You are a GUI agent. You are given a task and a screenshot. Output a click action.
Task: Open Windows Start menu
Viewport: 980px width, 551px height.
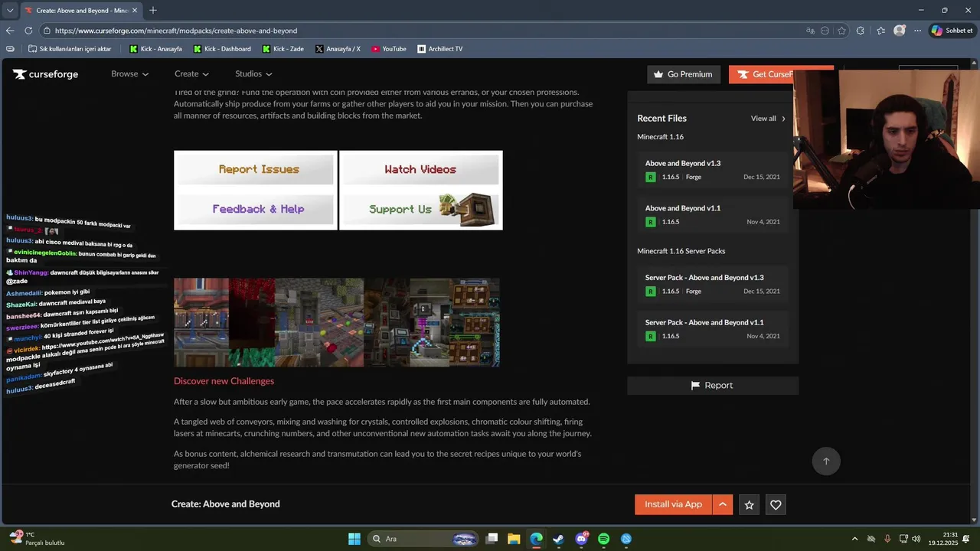[x=354, y=539]
